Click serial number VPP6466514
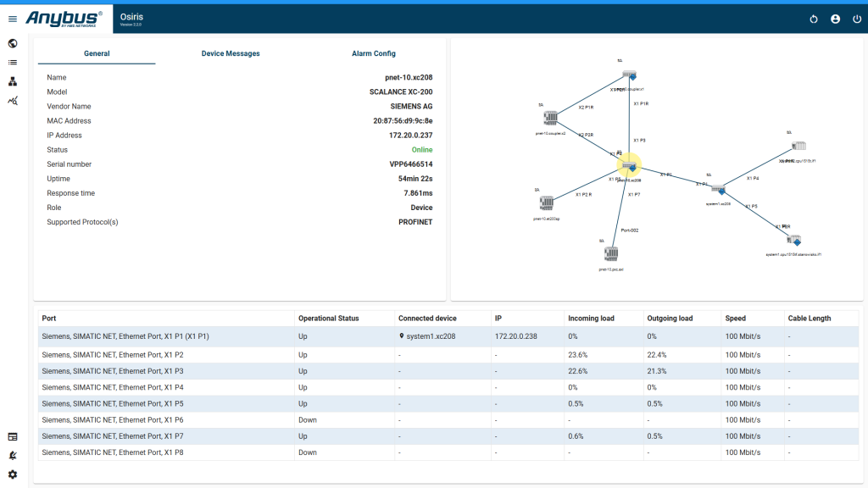This screenshot has height=488, width=868. point(411,164)
